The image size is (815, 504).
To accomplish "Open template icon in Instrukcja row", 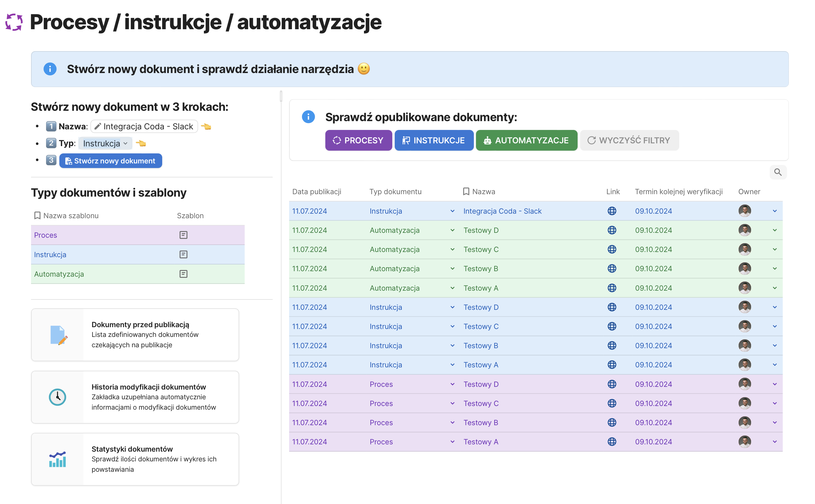I will coord(183,254).
